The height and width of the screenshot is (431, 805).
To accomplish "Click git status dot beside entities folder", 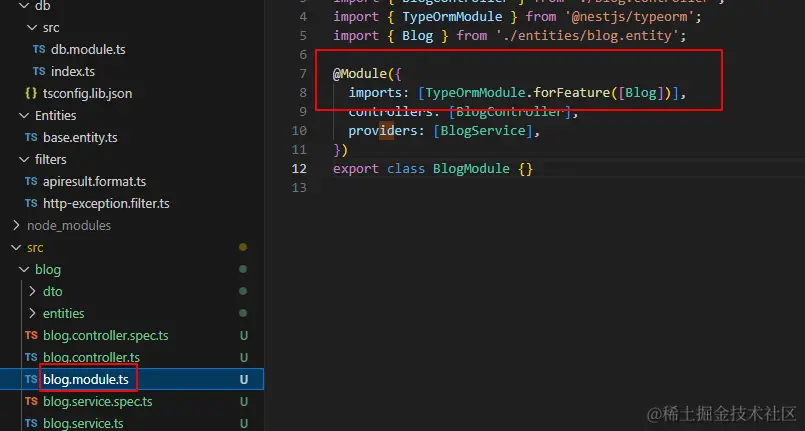I will tap(243, 314).
